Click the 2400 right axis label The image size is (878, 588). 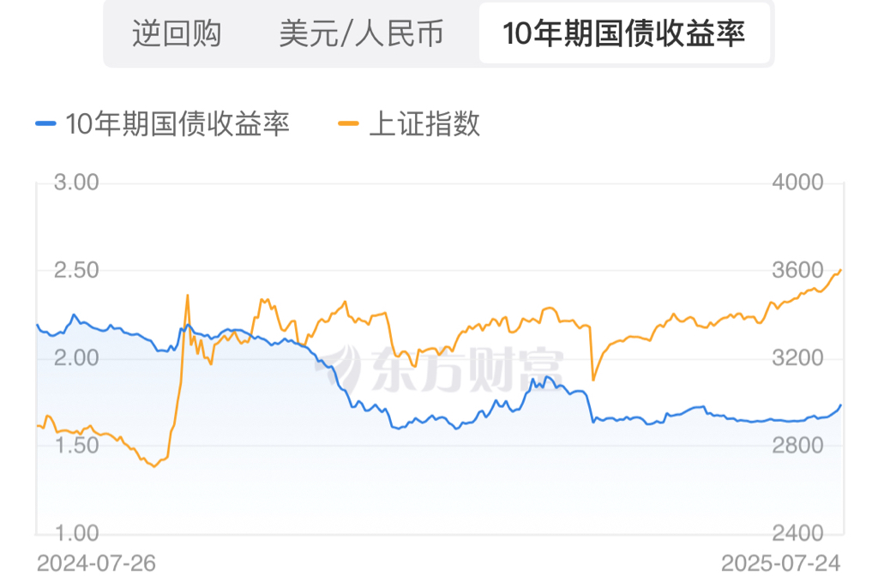797,533
